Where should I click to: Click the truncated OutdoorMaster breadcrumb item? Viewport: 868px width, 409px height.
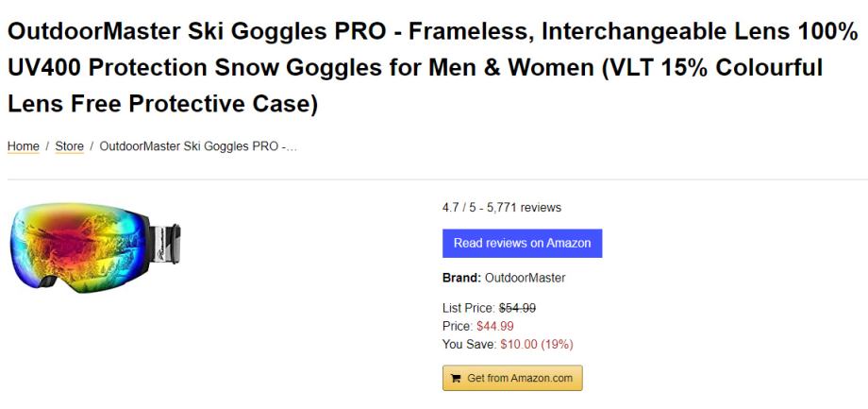tap(199, 146)
